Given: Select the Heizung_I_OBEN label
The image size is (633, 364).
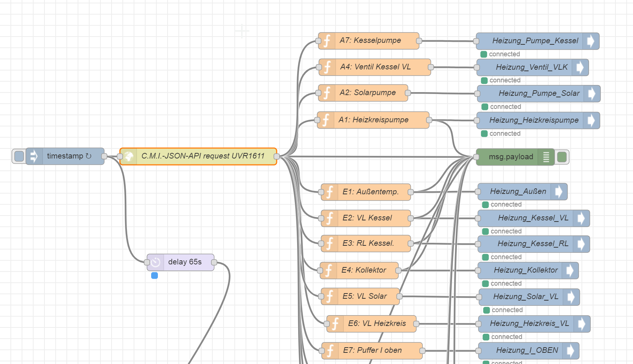Looking at the screenshot, I should click(527, 350).
